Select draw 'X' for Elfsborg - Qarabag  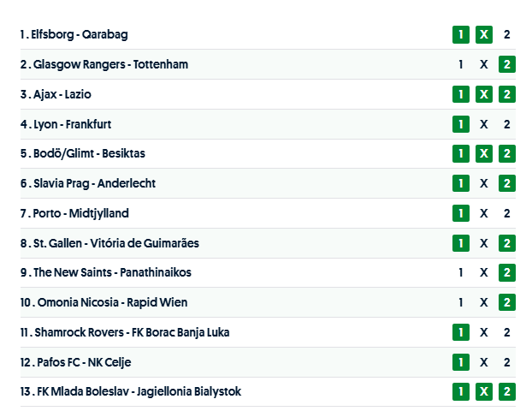(483, 35)
